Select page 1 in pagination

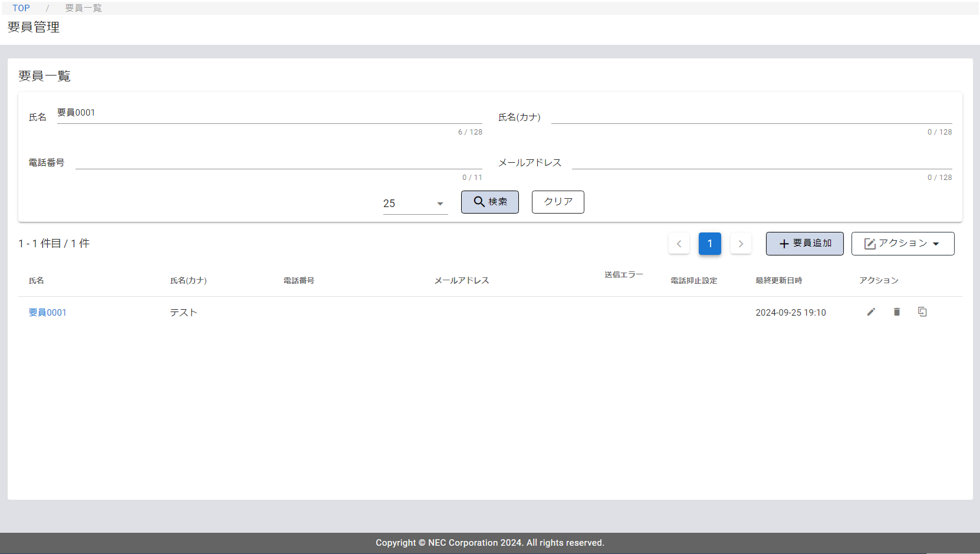pyautogui.click(x=710, y=244)
